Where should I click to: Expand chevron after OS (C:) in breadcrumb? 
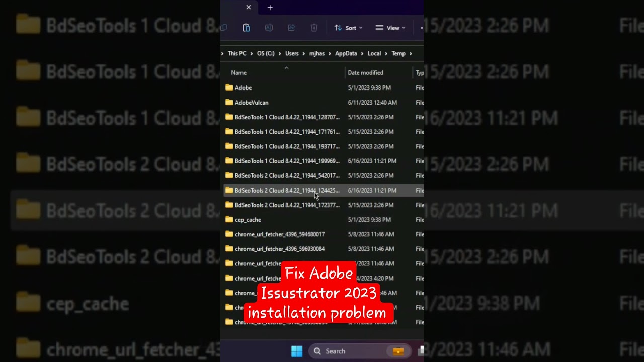[x=280, y=53]
